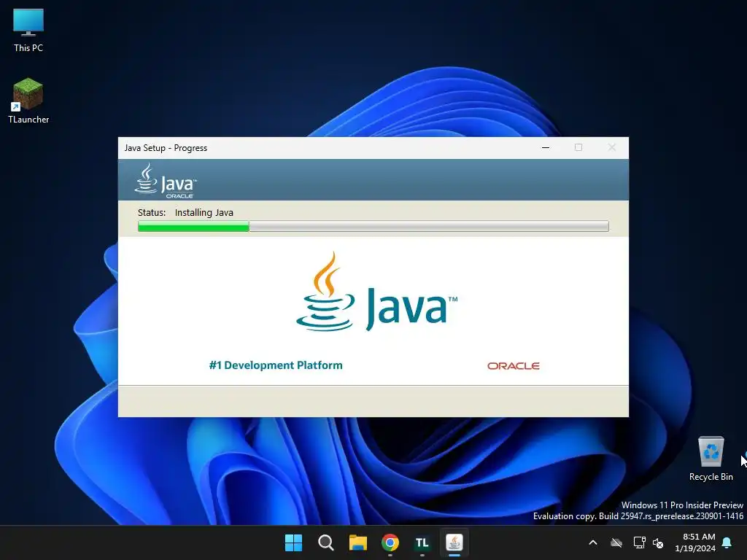
Task: Open taskbar Search
Action: [326, 542]
